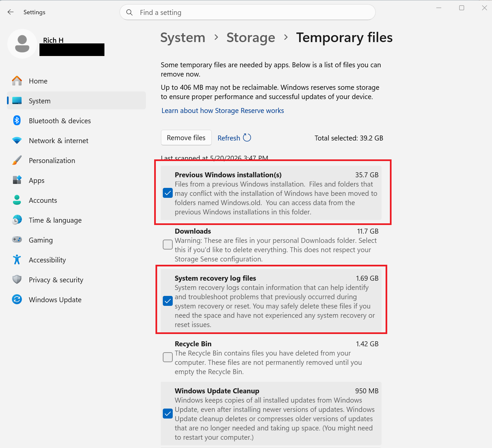Open Accounts settings page

point(76,200)
